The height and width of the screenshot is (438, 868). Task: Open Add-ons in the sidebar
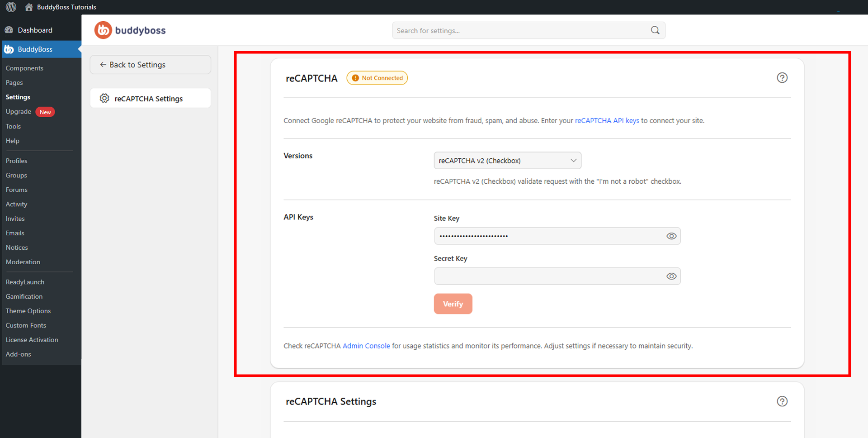[19, 354]
